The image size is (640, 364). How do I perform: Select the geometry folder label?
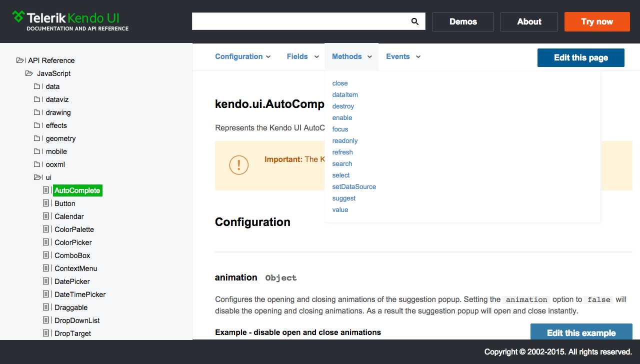[60, 138]
